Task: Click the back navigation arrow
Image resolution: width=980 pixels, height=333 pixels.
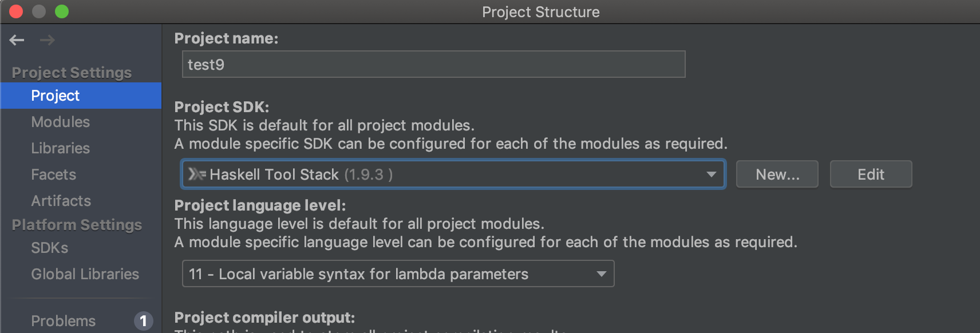Action: [16, 40]
